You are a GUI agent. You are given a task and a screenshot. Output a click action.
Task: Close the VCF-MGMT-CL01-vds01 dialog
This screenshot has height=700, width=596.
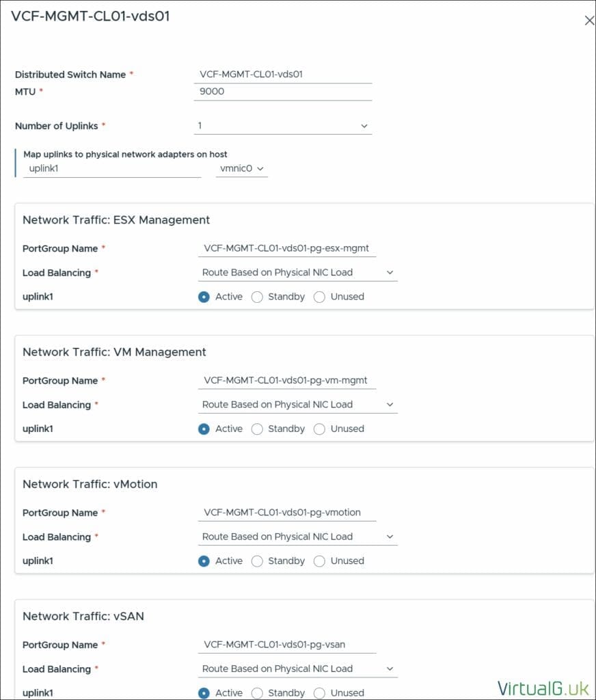click(x=588, y=21)
